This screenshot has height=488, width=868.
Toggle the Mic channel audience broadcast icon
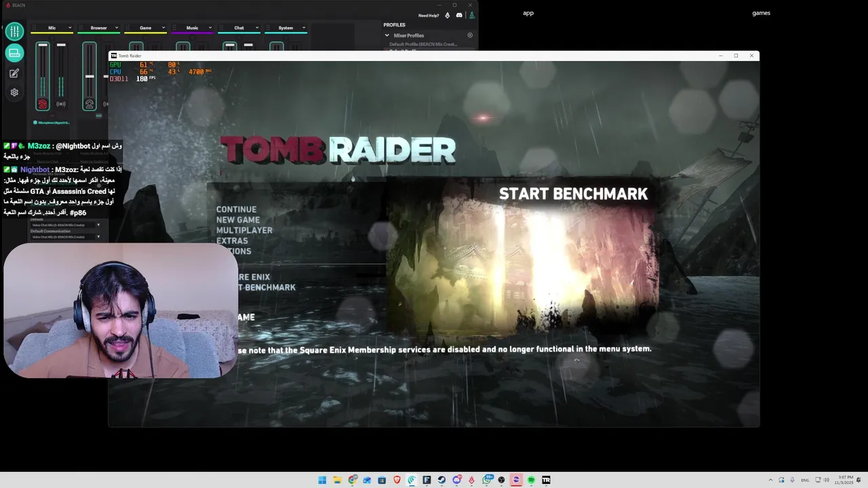point(61,104)
